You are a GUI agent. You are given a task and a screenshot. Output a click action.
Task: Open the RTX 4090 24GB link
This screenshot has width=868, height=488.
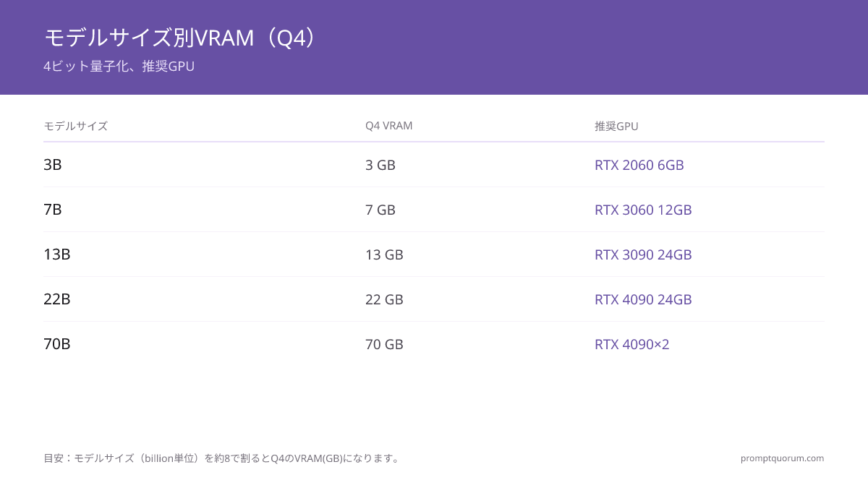point(643,299)
